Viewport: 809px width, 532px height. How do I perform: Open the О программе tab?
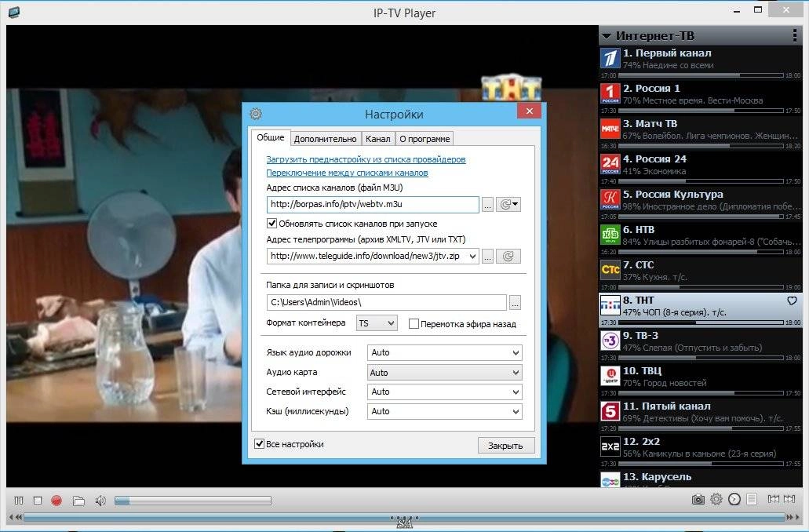pyautogui.click(x=425, y=139)
